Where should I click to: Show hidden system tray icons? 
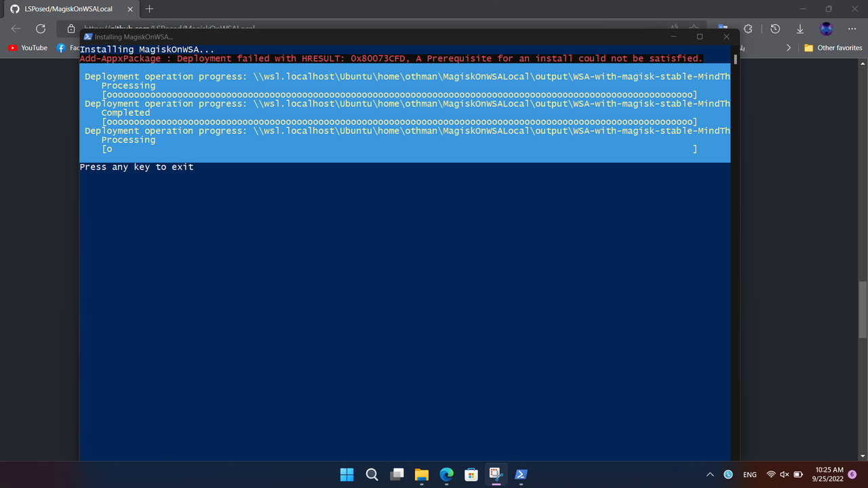(709, 474)
